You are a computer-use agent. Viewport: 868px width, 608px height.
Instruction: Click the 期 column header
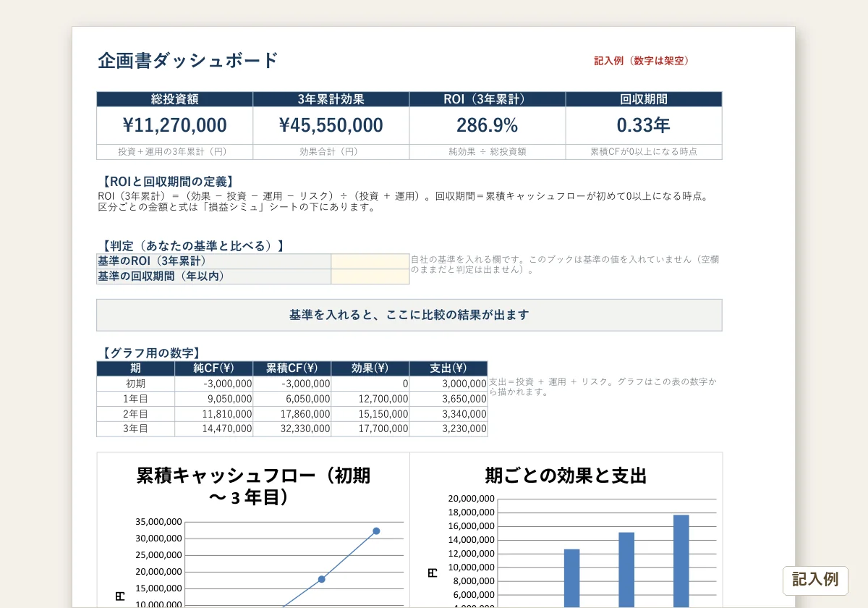click(x=136, y=368)
